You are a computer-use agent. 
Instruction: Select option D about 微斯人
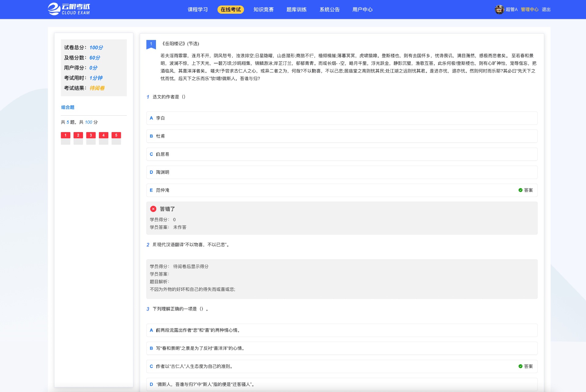tap(342, 384)
